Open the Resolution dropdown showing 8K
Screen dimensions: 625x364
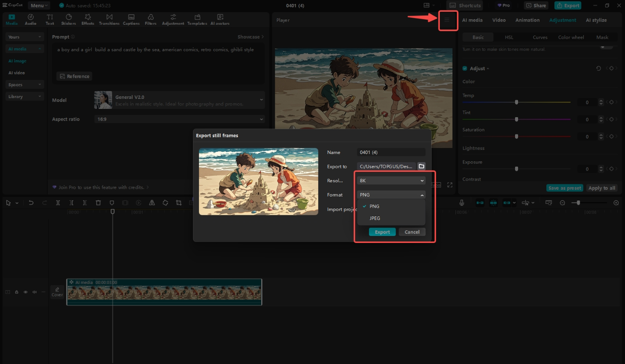coord(390,180)
